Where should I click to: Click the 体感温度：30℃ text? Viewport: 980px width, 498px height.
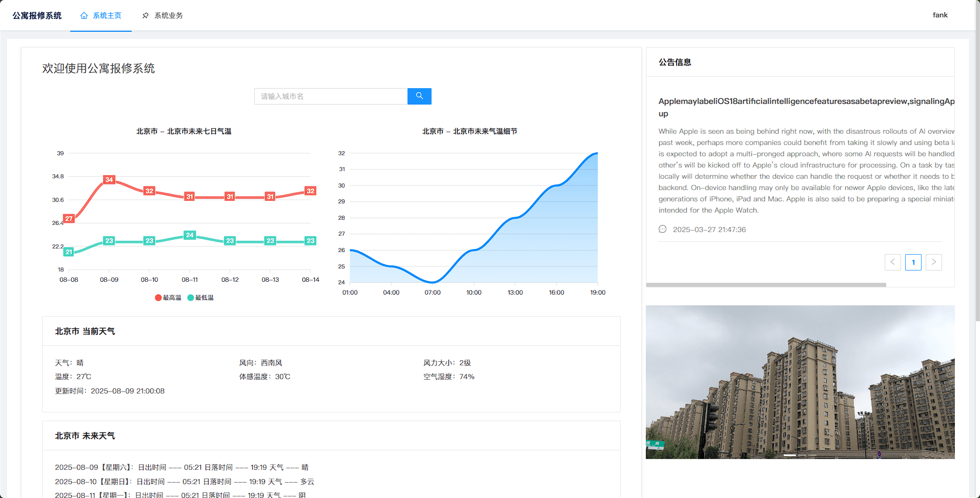pyautogui.click(x=264, y=377)
